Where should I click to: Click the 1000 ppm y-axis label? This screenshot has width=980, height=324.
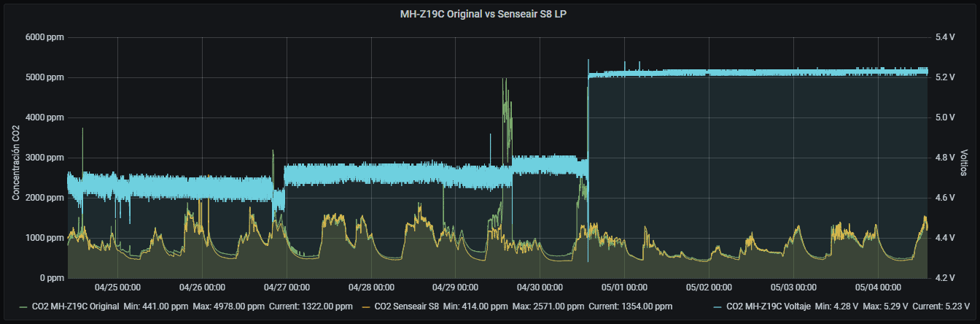(x=45, y=238)
